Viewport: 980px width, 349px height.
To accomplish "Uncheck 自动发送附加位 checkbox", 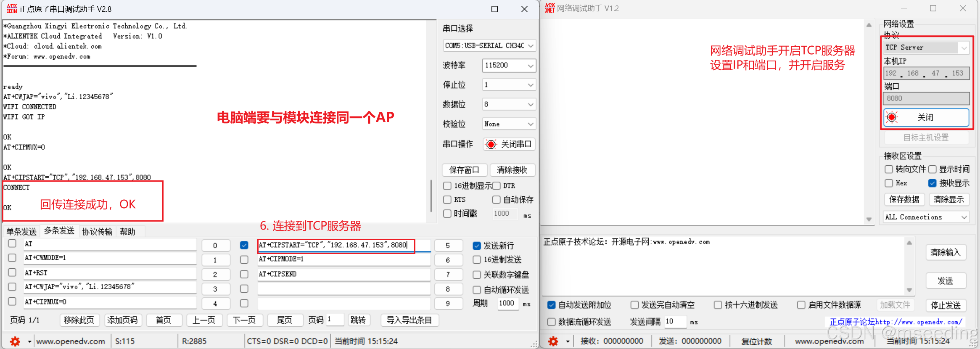I will click(551, 305).
